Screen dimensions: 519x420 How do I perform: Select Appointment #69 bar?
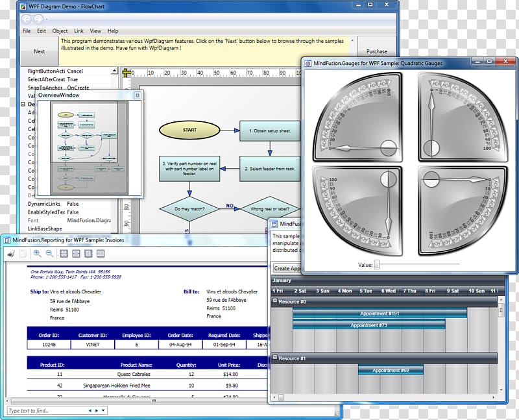coord(391,370)
